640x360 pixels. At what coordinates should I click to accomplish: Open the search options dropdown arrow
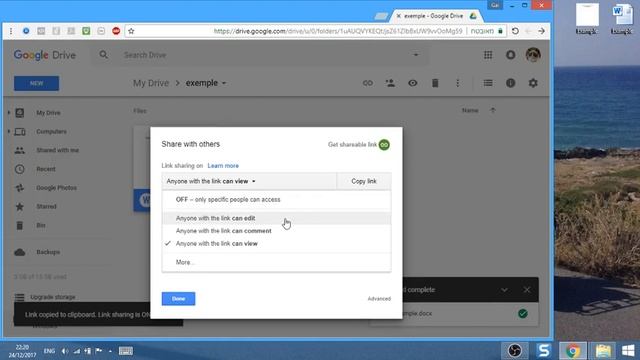[x=416, y=55]
